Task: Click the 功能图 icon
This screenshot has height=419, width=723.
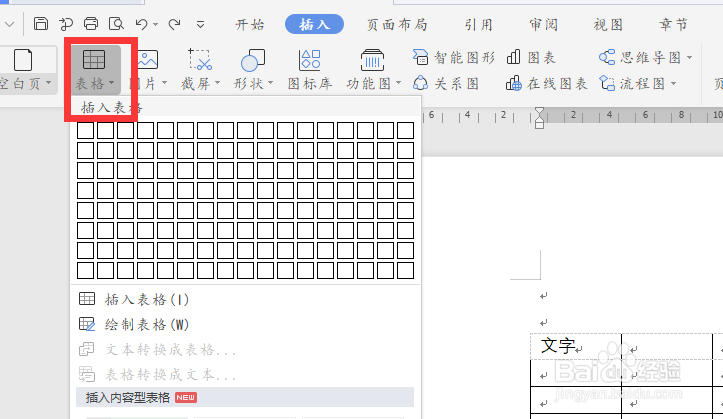Action: 372,60
